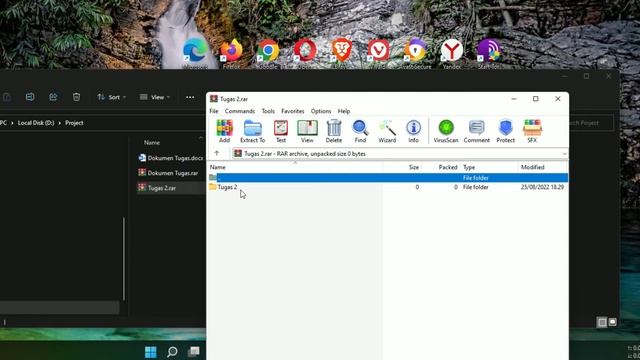Open the Find magnifier tool
Image resolution: width=640 pixels, height=360 pixels.
(x=360, y=131)
